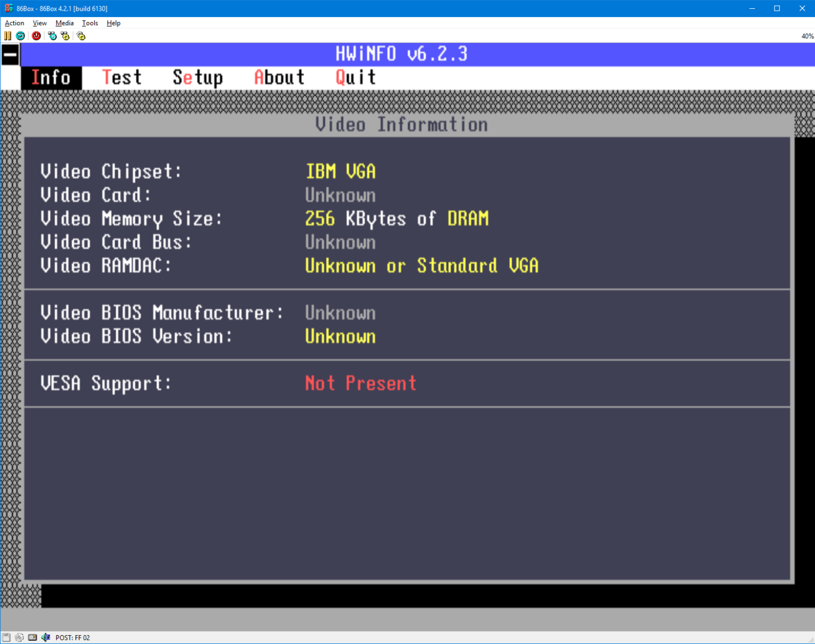
Task: Click the "Video Memory Size:" label
Action: pyautogui.click(x=131, y=219)
